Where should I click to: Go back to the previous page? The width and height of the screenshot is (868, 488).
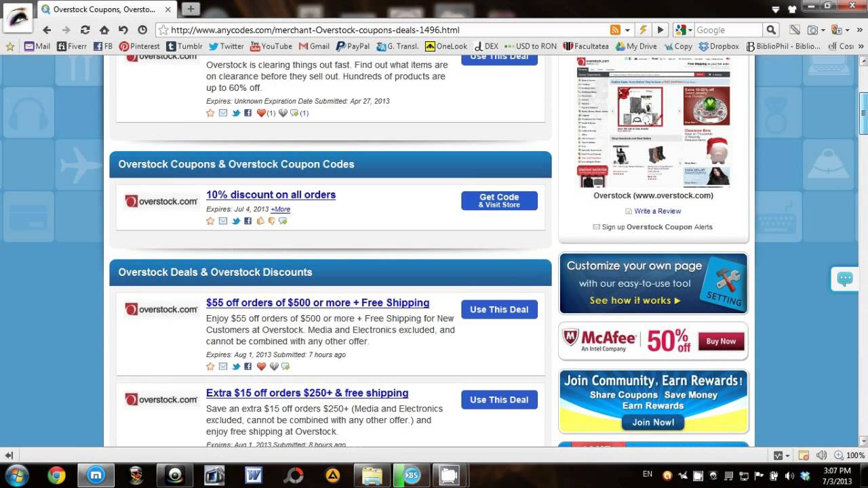pyautogui.click(x=47, y=30)
